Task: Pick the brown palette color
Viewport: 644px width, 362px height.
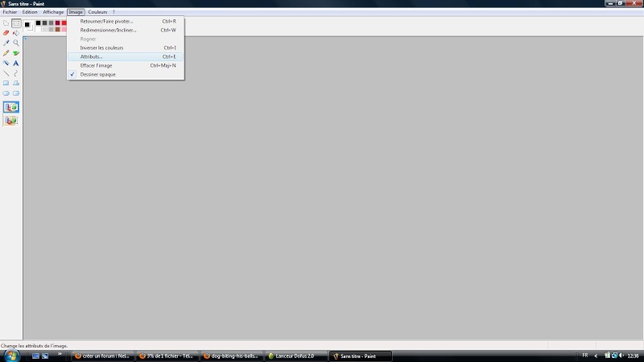Action: [58, 30]
